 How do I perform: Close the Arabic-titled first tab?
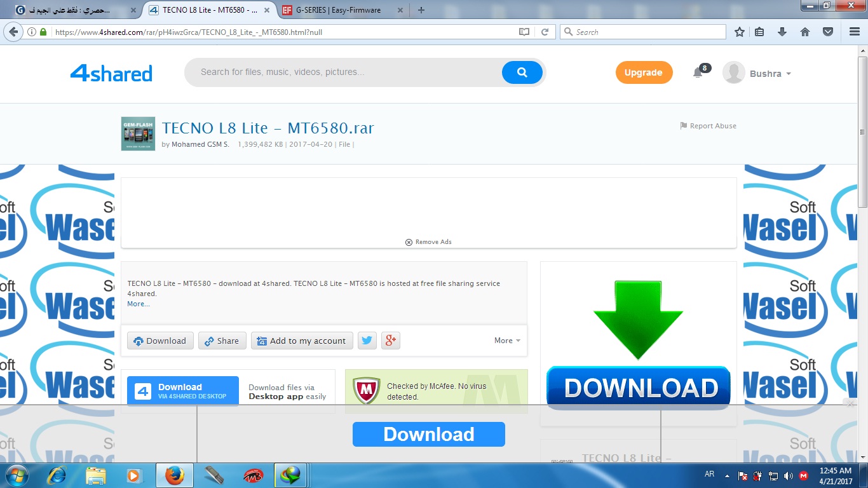[x=133, y=10]
